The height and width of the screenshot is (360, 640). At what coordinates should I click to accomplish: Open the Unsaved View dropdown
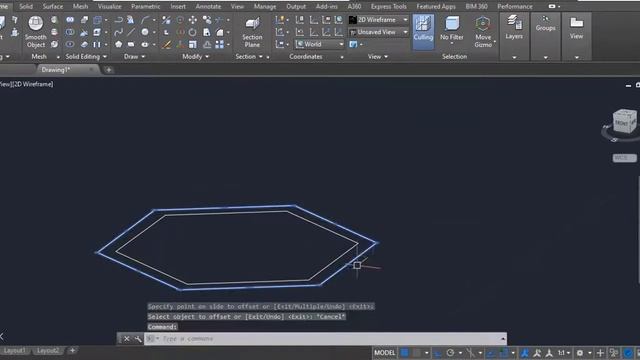coord(378,32)
